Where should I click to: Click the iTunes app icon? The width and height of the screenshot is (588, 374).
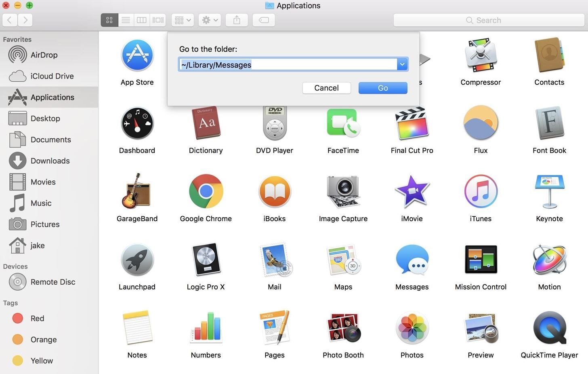click(480, 192)
